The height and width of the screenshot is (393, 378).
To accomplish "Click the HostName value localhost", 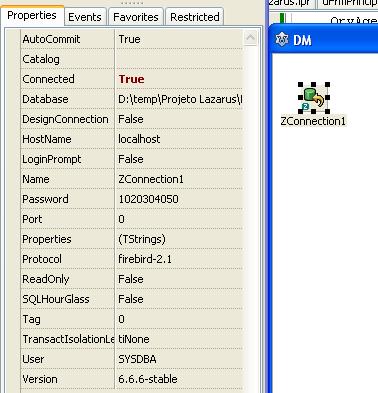I will pos(139,139).
